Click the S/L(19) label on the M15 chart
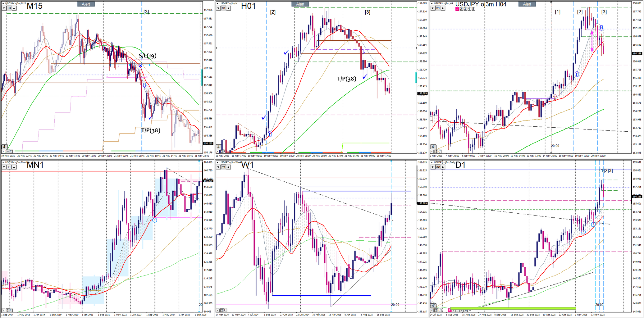This screenshot has height=318, width=644. pyautogui.click(x=148, y=56)
